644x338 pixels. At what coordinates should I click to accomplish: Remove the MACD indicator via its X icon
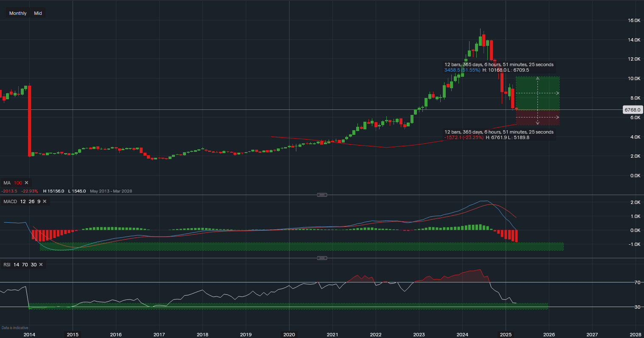(45, 201)
